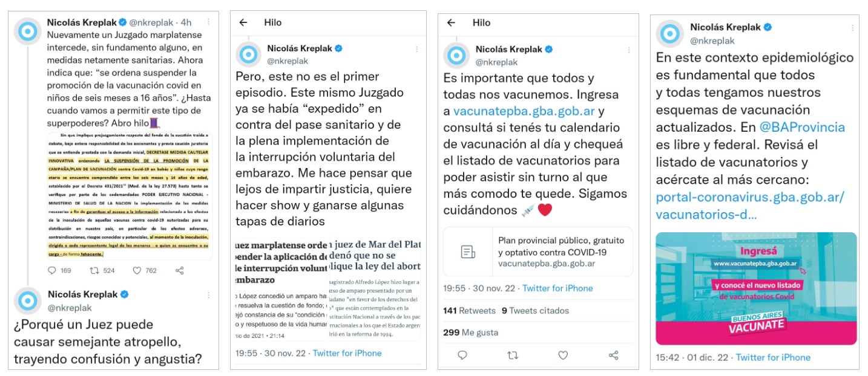Open the Plan provincial público link card
This screenshot has height=376, width=868.
click(x=538, y=251)
